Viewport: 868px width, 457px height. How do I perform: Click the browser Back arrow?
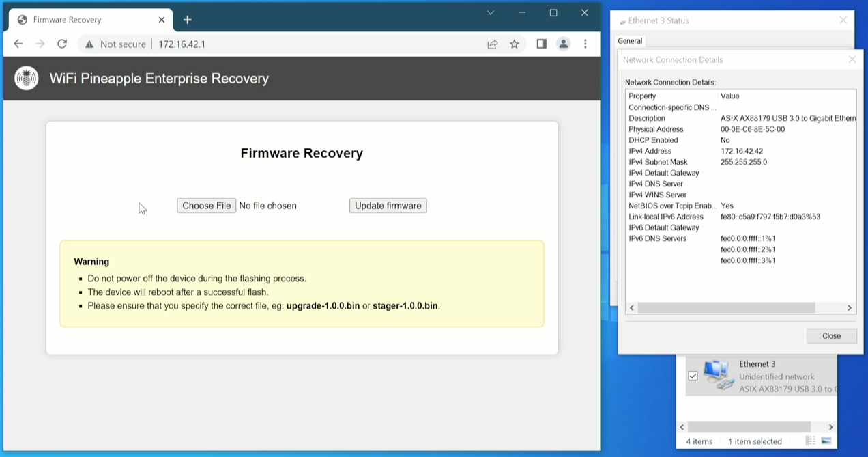[x=18, y=44]
